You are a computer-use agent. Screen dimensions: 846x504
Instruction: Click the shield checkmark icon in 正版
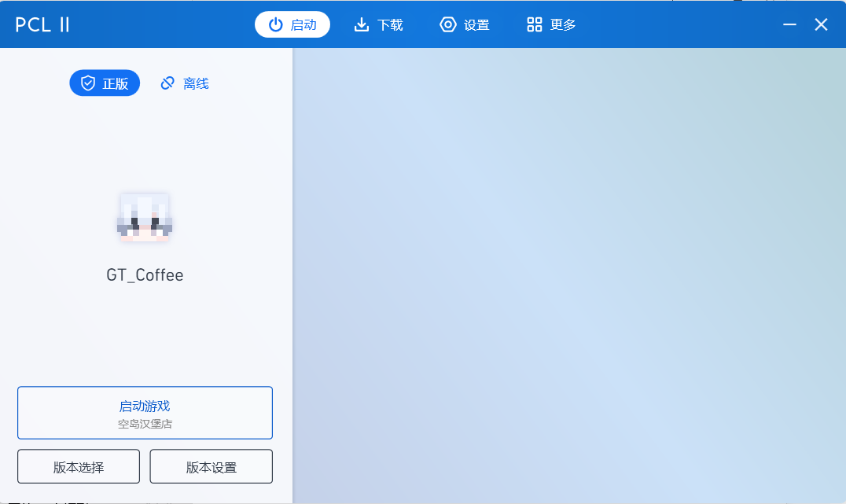pos(88,83)
